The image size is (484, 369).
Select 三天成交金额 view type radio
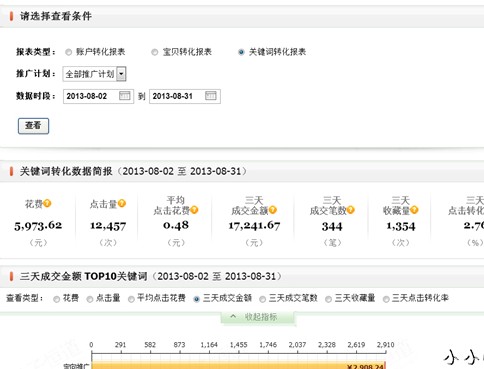[196, 299]
